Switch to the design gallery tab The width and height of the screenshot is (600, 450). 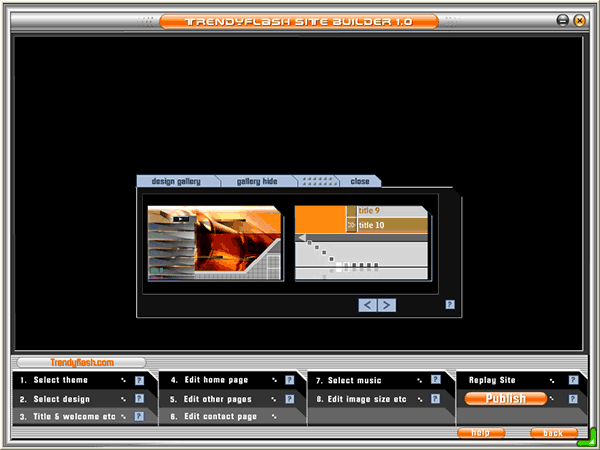coord(176,181)
